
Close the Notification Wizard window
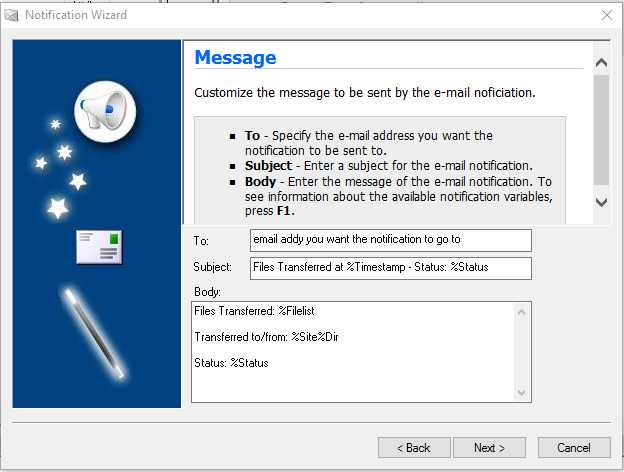pos(607,15)
